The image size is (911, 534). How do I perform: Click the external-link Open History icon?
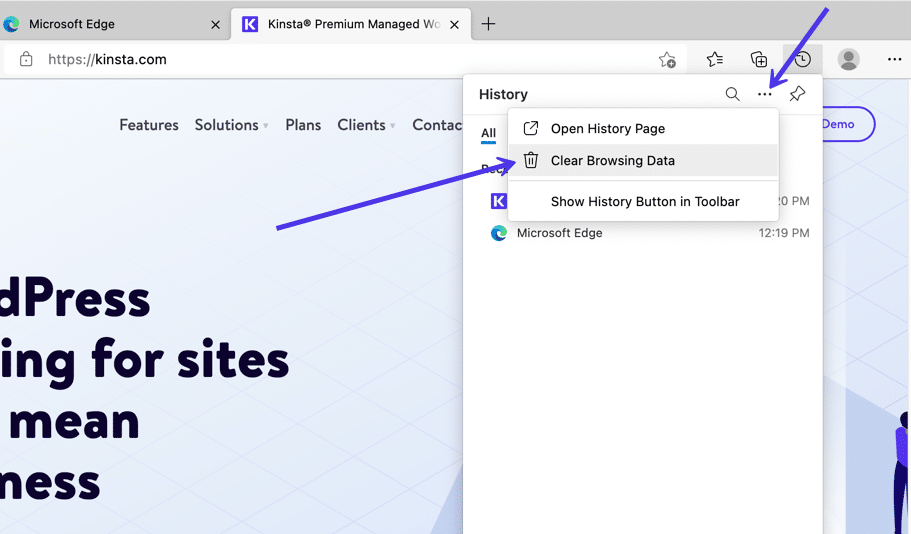[x=530, y=128]
